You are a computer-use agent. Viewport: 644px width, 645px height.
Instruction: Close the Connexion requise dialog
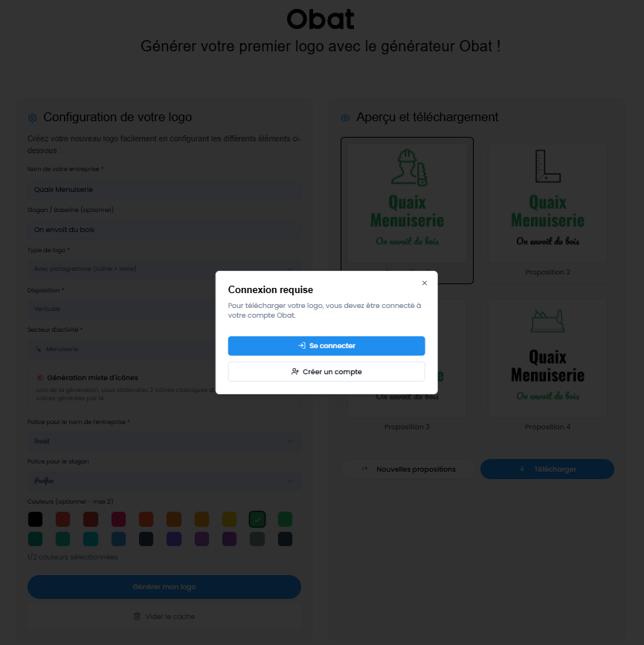pyautogui.click(x=425, y=283)
